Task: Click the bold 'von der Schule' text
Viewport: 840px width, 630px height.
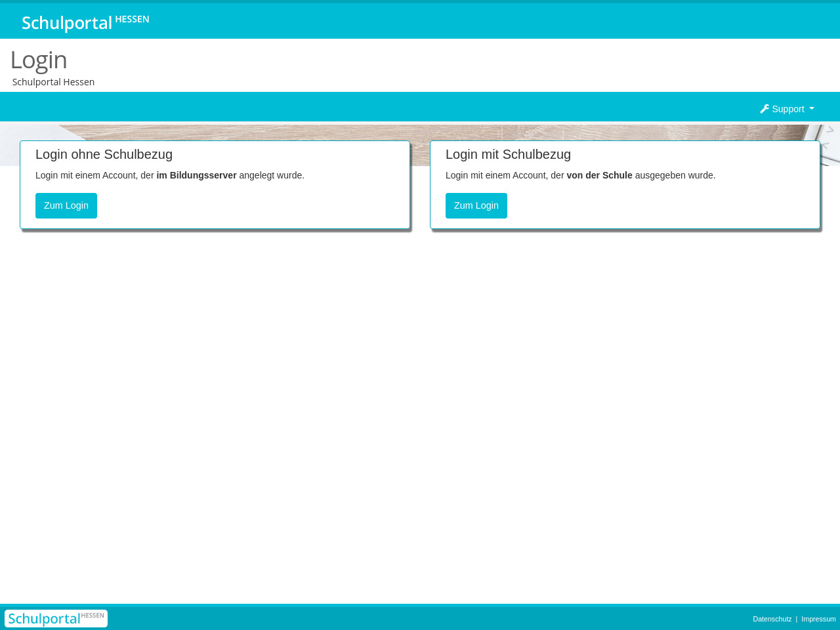Action: coord(599,175)
